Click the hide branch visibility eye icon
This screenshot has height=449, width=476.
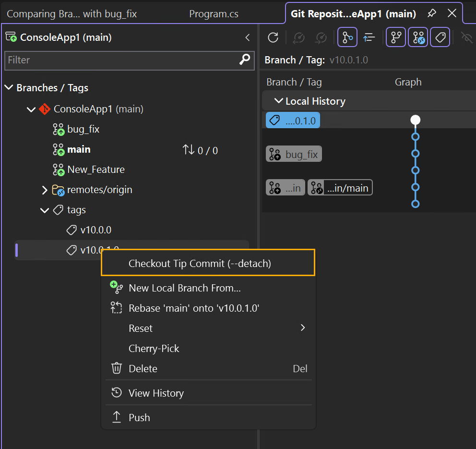pyautogui.click(x=466, y=37)
